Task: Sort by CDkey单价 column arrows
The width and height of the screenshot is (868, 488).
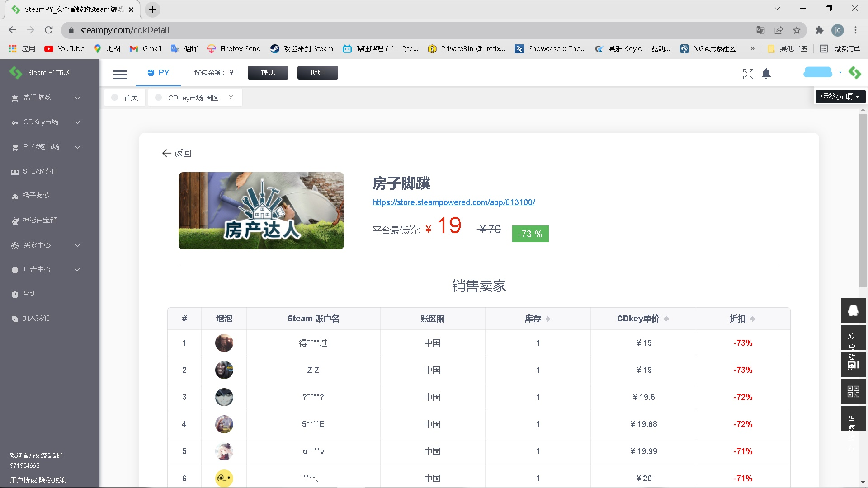Action: 666,319
